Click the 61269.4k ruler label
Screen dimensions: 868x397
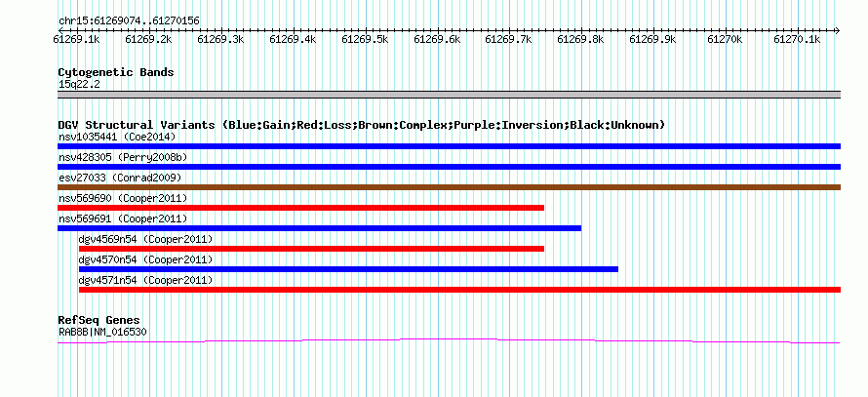[293, 39]
